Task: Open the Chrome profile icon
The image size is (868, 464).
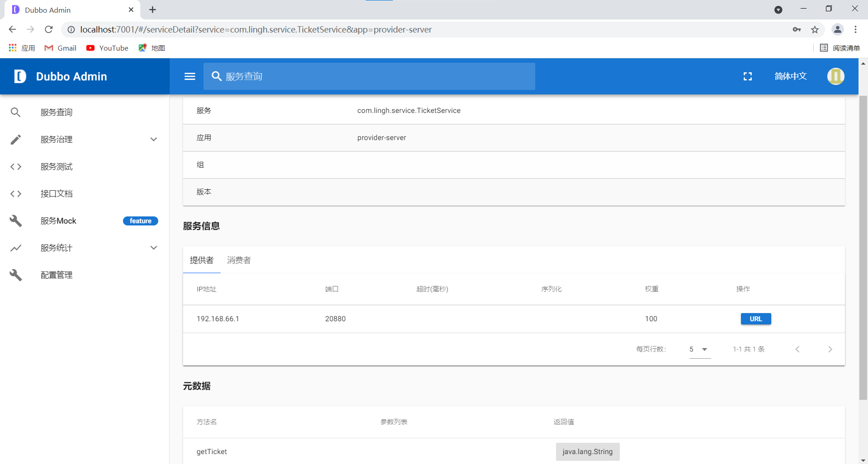Action: point(837,29)
